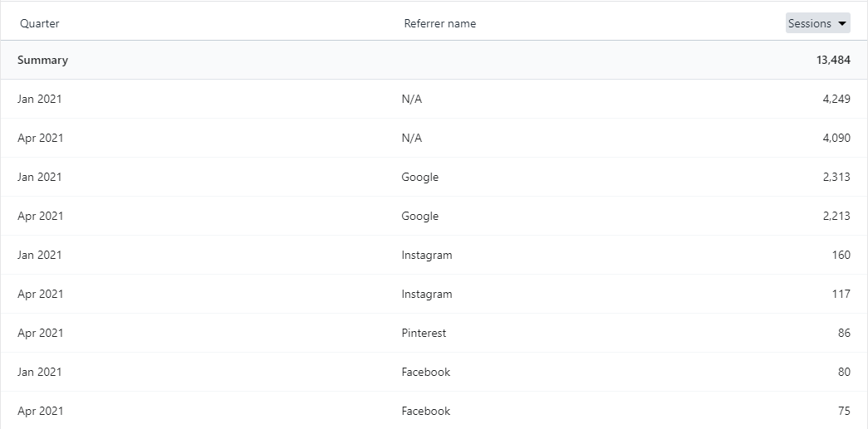This screenshot has width=868, height=429.
Task: Click Facebook referrer with 75 sessions
Action: pos(426,411)
